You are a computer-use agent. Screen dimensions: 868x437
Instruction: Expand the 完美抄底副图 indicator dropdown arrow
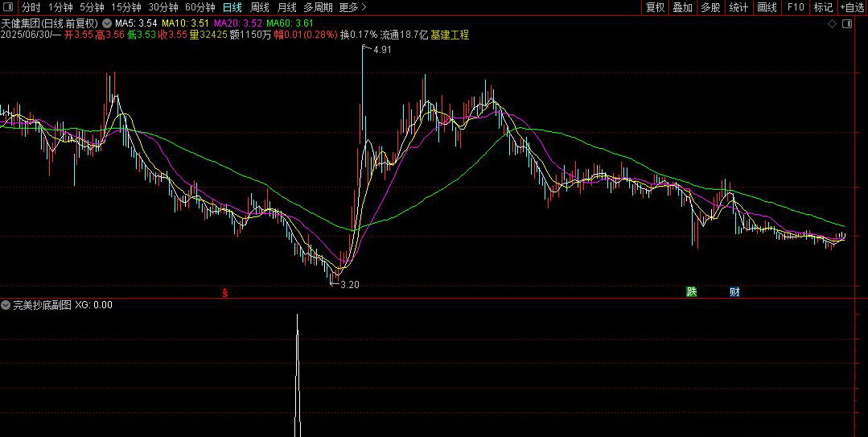[x=6, y=305]
